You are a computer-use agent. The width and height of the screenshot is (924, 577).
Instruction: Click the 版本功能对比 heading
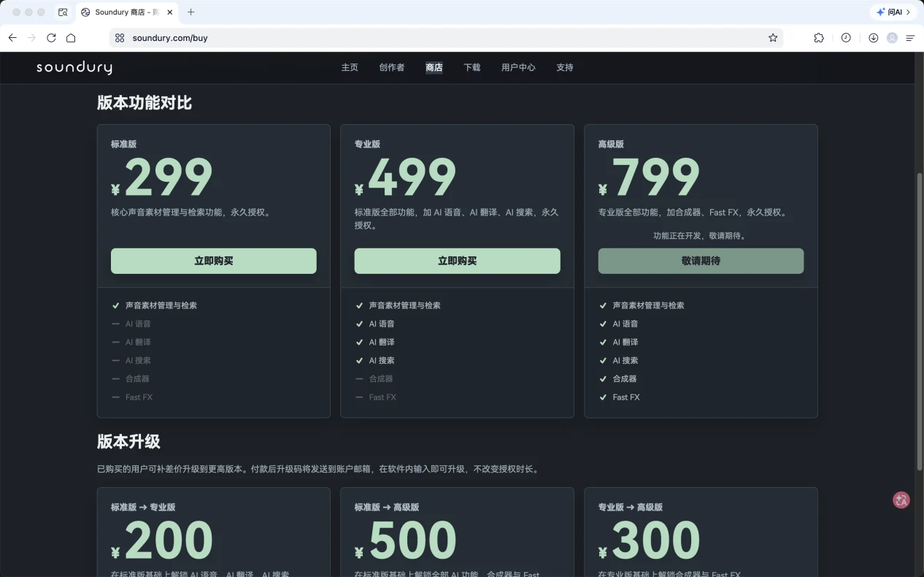coord(145,103)
